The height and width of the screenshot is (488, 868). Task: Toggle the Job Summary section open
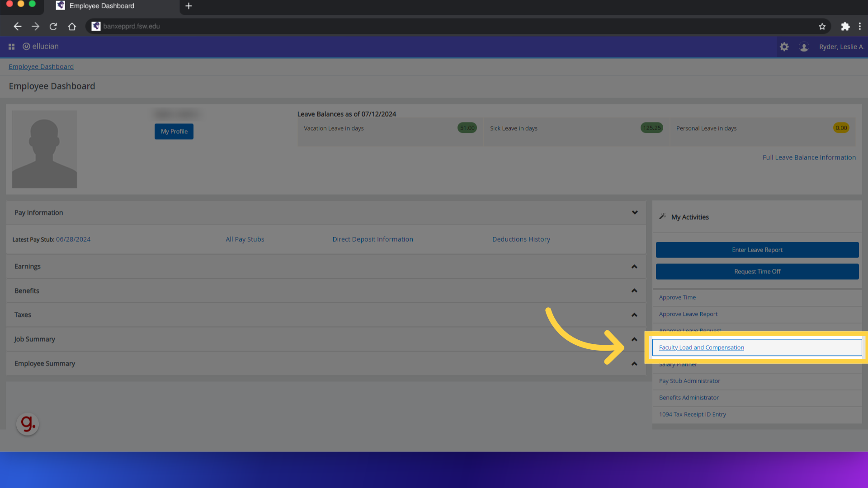click(x=634, y=338)
